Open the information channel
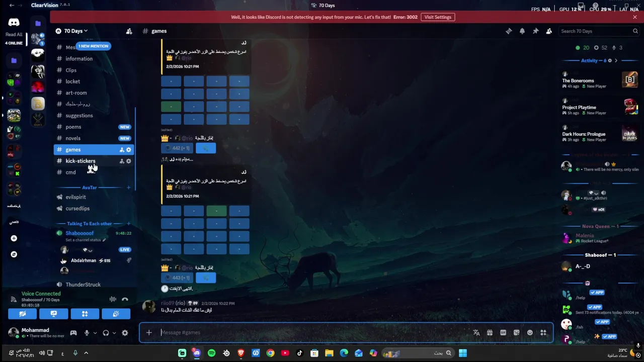Screen dimensions: 644x362 pos(94,59)
